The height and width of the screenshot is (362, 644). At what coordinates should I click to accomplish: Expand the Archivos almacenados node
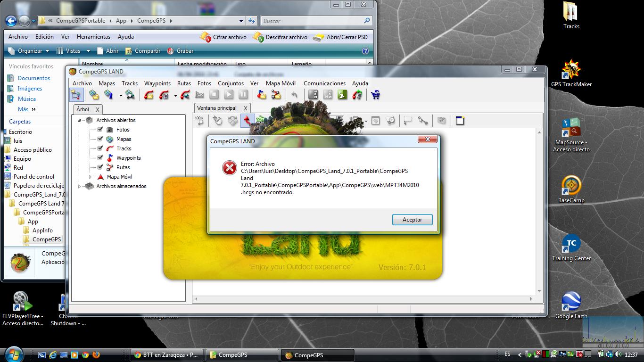80,186
